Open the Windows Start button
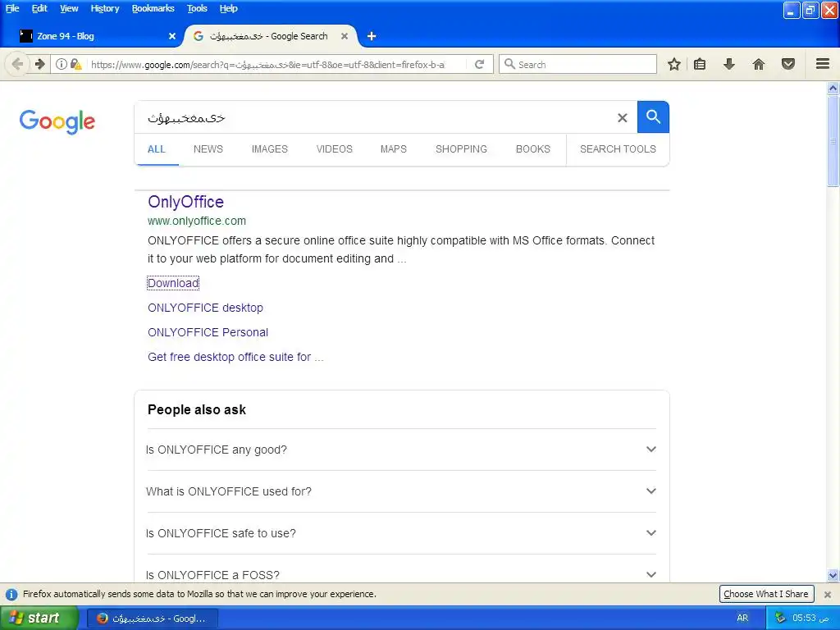 coord(39,618)
